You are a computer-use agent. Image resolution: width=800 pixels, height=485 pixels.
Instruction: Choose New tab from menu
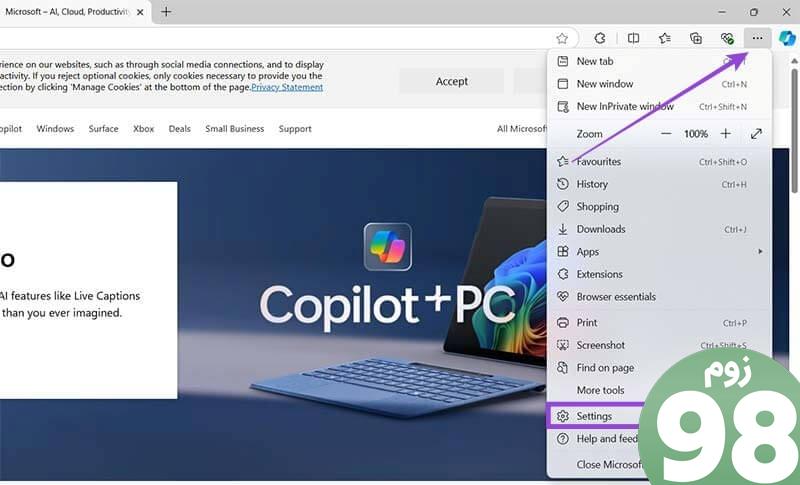[x=658, y=61]
